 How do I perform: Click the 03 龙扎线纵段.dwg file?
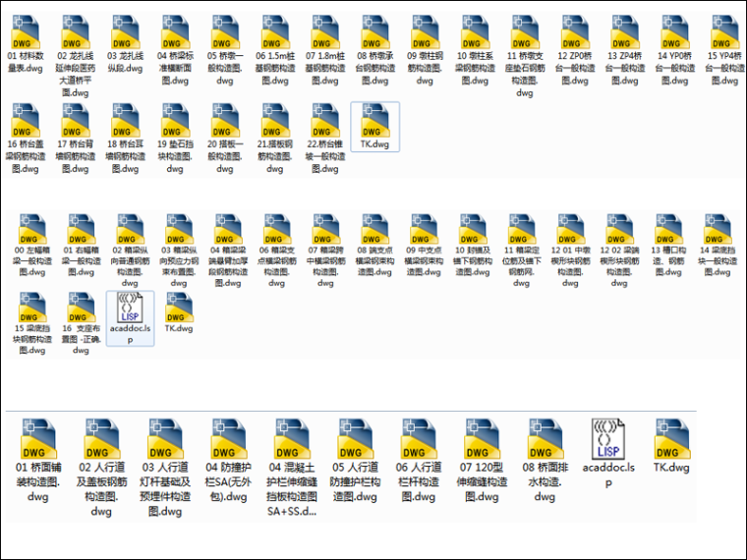126,33
